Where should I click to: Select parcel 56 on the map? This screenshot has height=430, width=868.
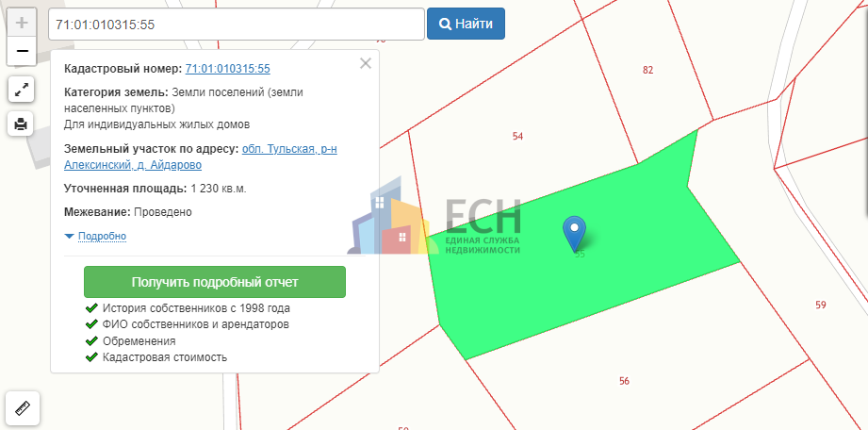(x=625, y=381)
